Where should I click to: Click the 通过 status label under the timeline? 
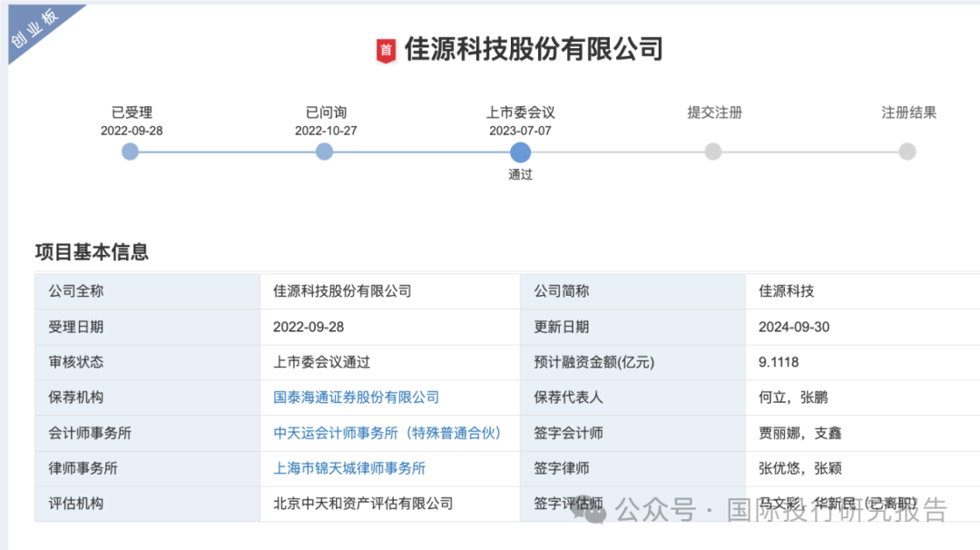pos(520,174)
